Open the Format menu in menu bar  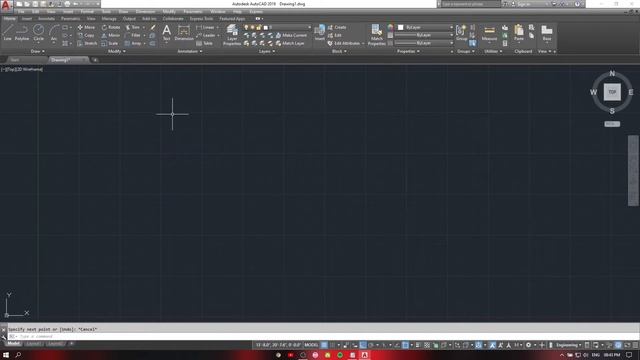point(87,12)
